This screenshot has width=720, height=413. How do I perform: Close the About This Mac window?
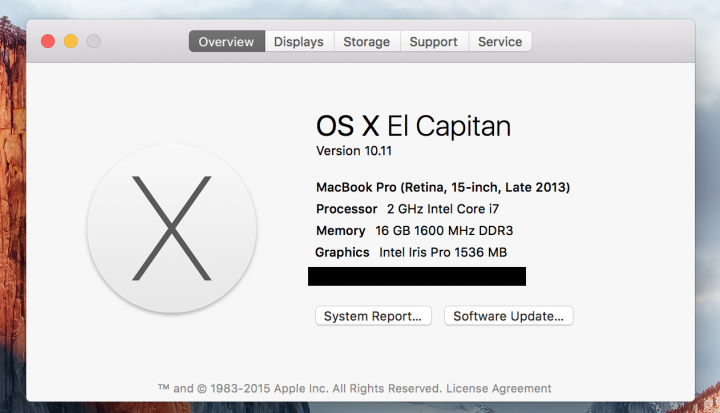pos(48,41)
